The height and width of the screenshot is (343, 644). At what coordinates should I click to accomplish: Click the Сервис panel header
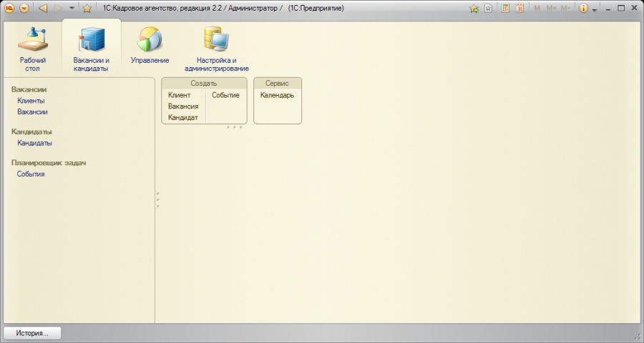277,84
